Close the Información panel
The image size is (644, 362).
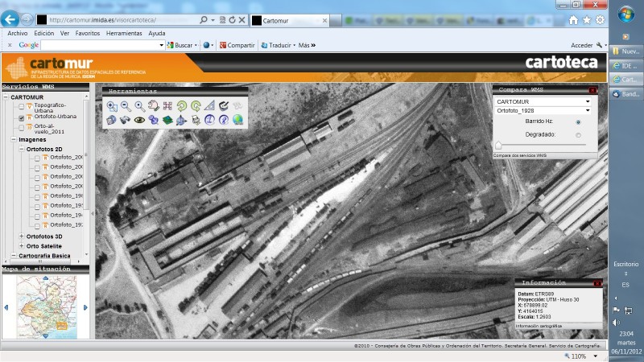click(x=597, y=283)
